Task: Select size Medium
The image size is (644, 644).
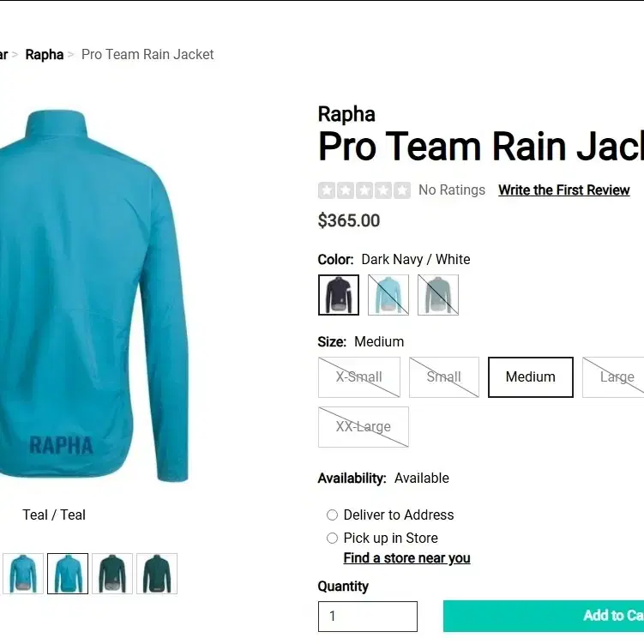Action: pos(531,377)
